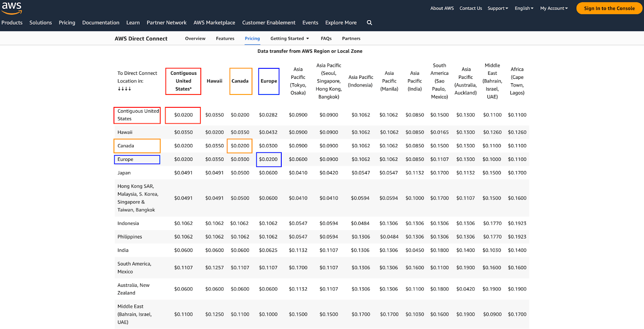Click the $0.0282 cell in Contiguous US row

click(268, 115)
